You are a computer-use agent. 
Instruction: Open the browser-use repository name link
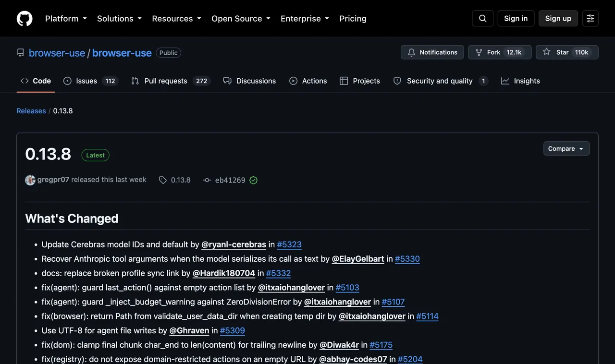(x=122, y=53)
